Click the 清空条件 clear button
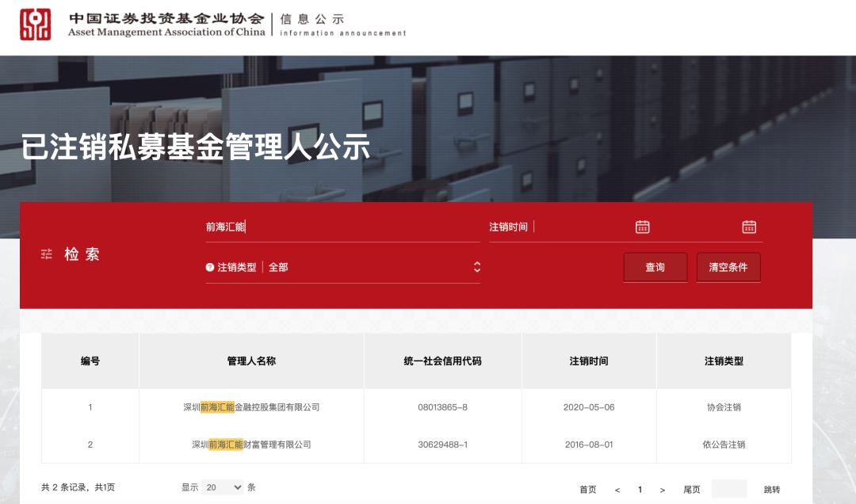 [x=728, y=267]
